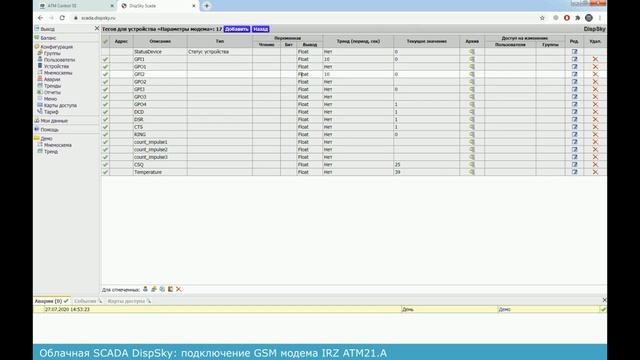Toggle select-all checkbox in table header
The width and height of the screenshot is (640, 360).
click(x=105, y=41)
